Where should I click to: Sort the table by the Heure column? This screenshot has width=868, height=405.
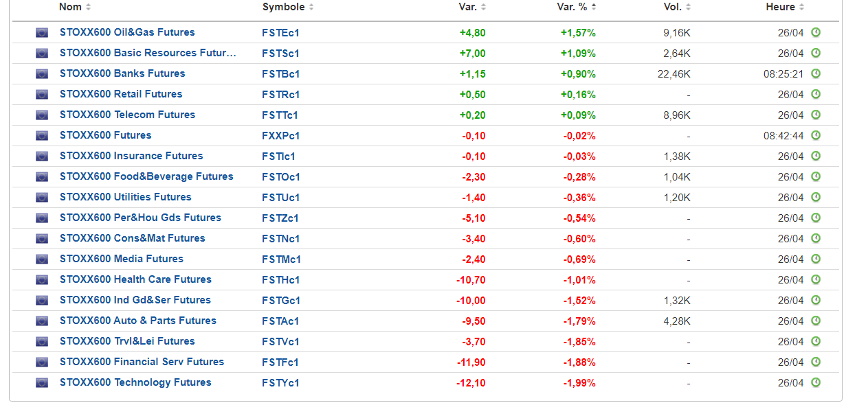click(784, 7)
